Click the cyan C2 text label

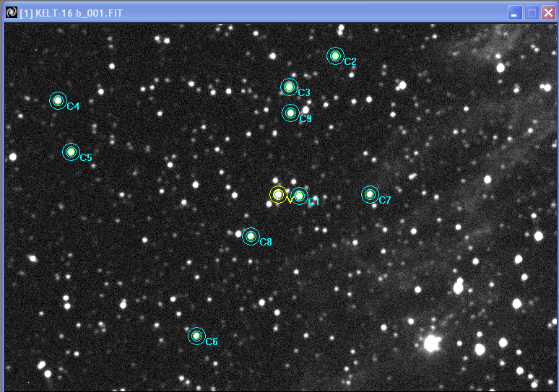pyautogui.click(x=350, y=62)
